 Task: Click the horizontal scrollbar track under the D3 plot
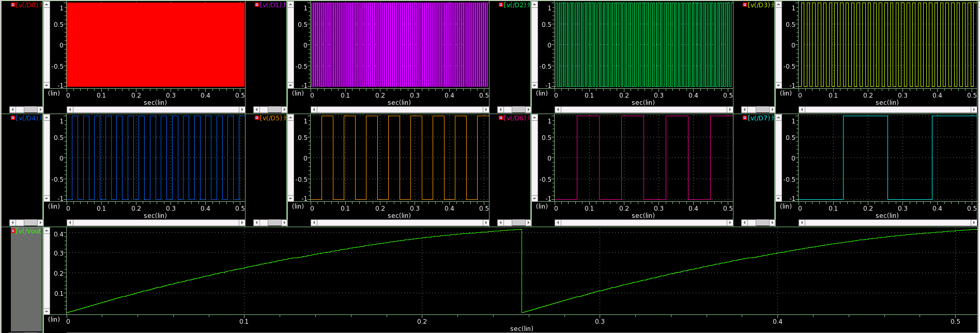pyautogui.click(x=887, y=109)
